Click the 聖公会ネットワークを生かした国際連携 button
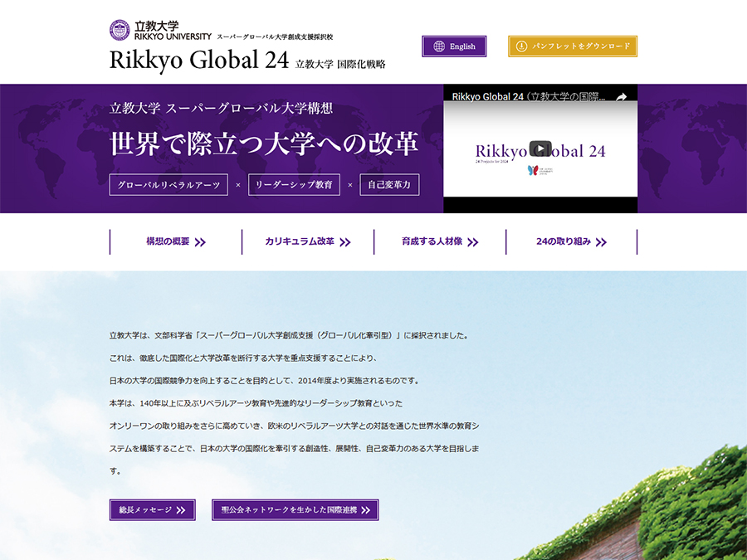Screen dimensions: 747x560 coord(295,510)
